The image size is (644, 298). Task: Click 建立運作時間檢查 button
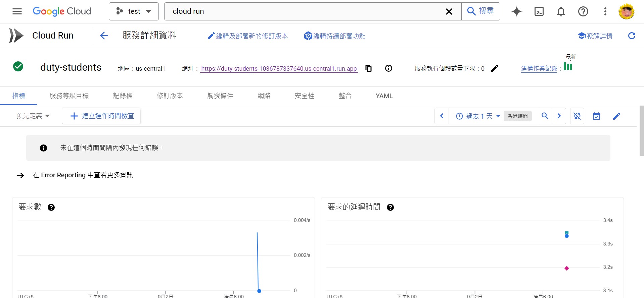101,116
